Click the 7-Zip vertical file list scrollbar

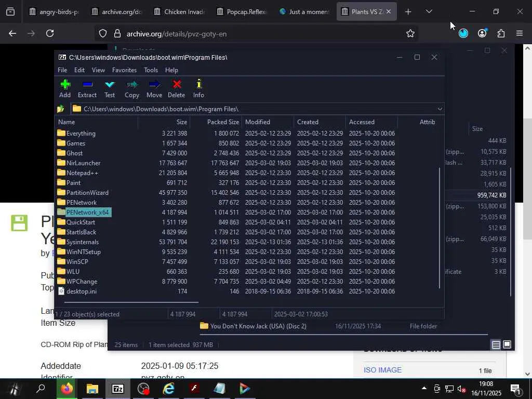(440, 228)
